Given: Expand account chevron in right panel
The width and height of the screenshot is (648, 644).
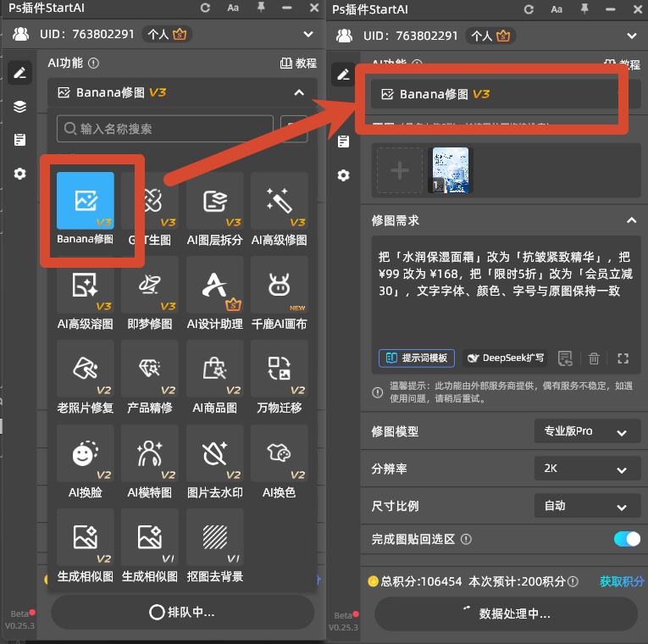Looking at the screenshot, I should pos(631,36).
